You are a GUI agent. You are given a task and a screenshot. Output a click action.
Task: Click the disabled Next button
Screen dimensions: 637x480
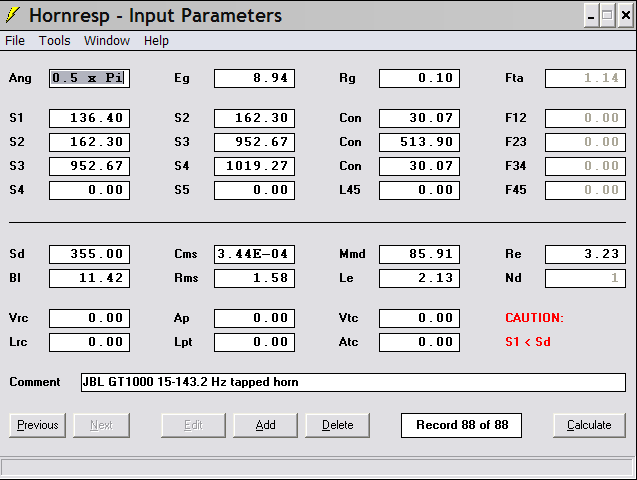[101, 425]
